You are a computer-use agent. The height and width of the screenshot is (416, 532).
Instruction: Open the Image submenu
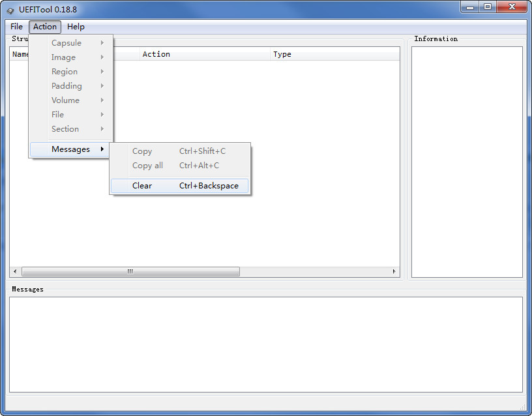(x=71, y=57)
